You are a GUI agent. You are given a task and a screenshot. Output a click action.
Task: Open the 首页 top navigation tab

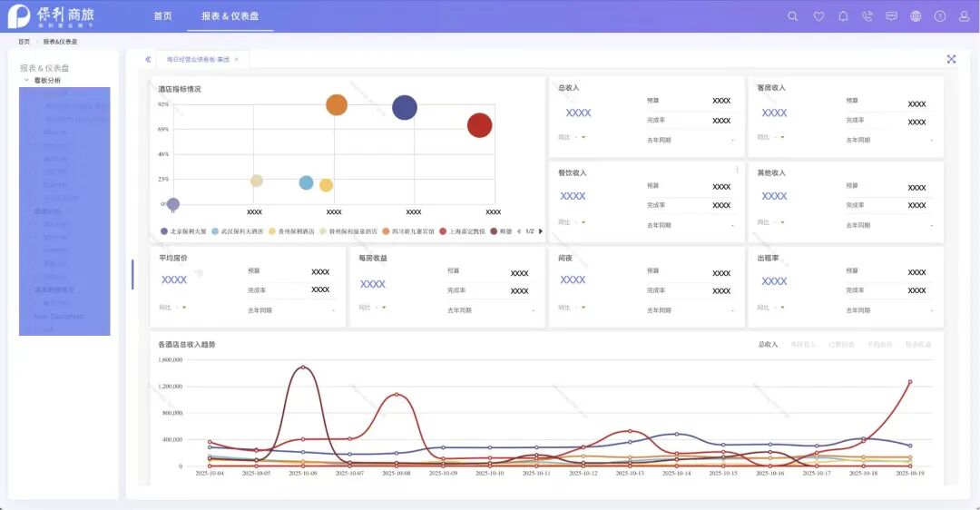(x=162, y=16)
